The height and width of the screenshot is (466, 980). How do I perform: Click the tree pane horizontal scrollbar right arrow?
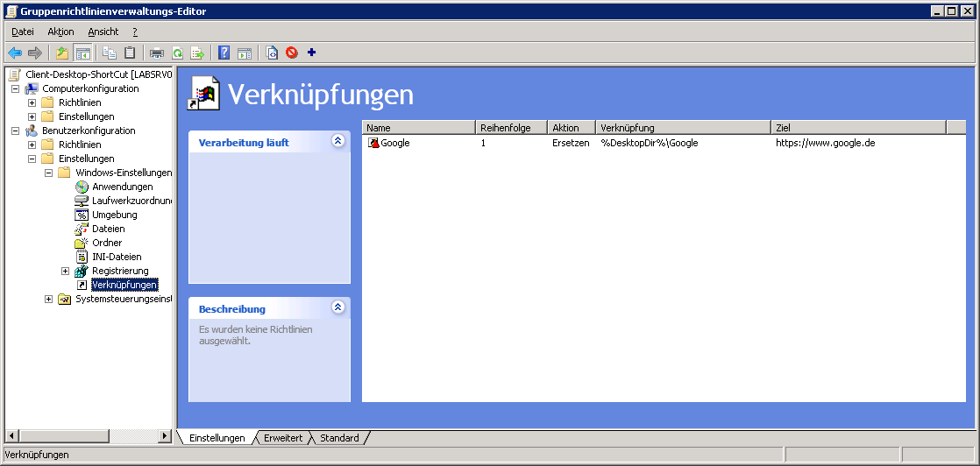pyautogui.click(x=165, y=435)
